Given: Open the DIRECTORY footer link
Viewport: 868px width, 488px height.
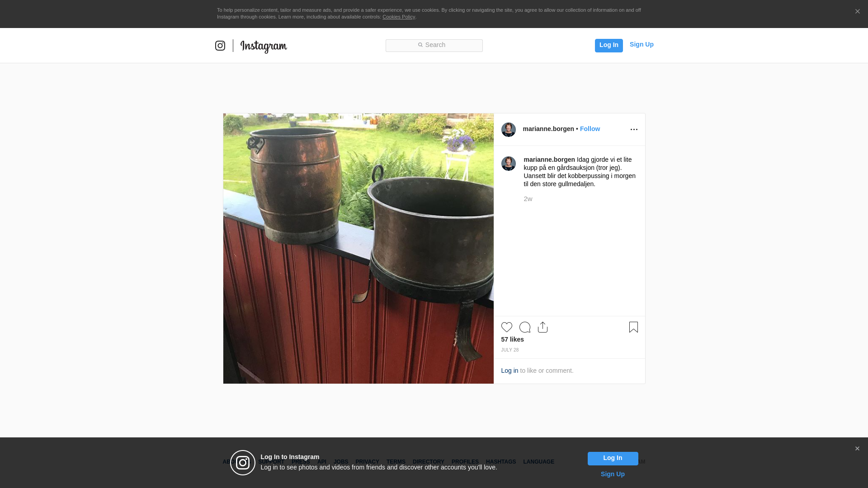Looking at the screenshot, I should [429, 462].
